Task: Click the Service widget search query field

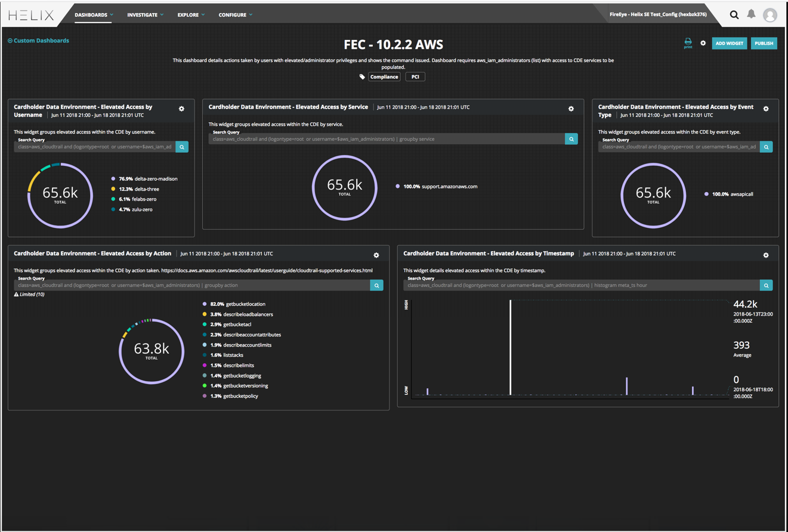Action: click(387, 139)
